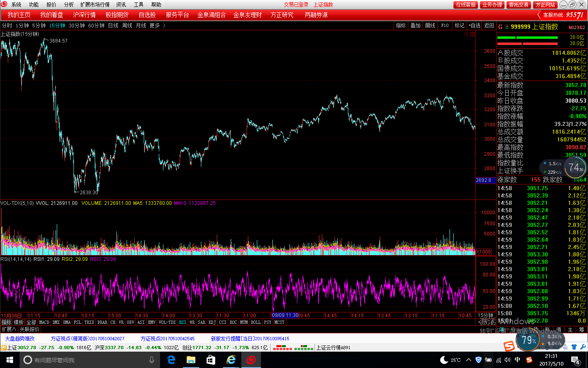Open the 叠加 overlay dropdown

click(416, 25)
